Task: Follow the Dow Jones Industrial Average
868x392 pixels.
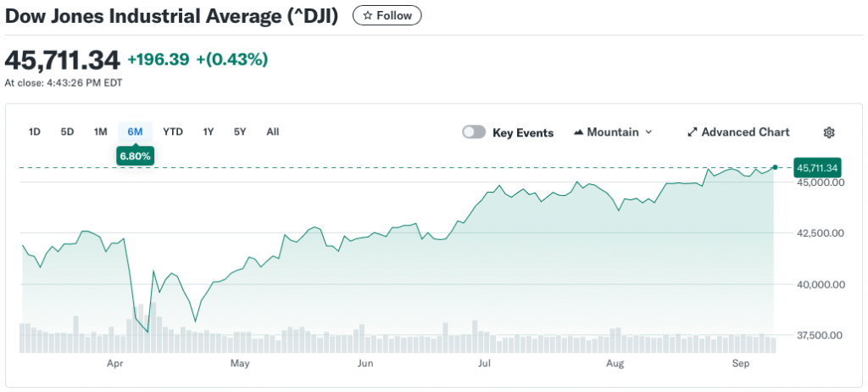Action: pyautogui.click(x=387, y=15)
